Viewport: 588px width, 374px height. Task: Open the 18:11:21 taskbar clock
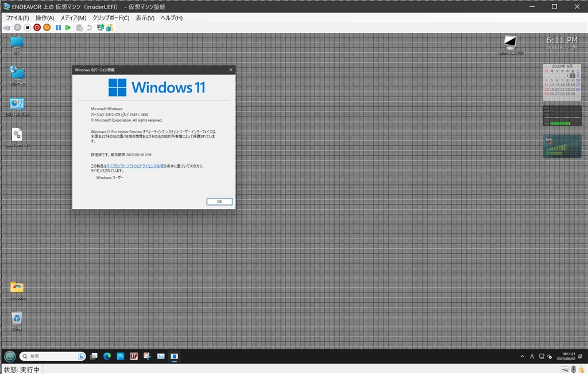[x=566, y=356]
